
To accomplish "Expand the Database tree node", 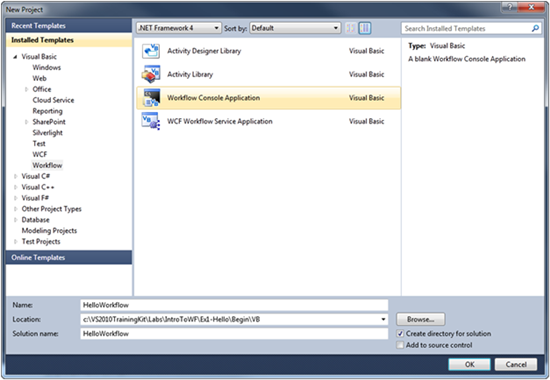I will pos(15,220).
